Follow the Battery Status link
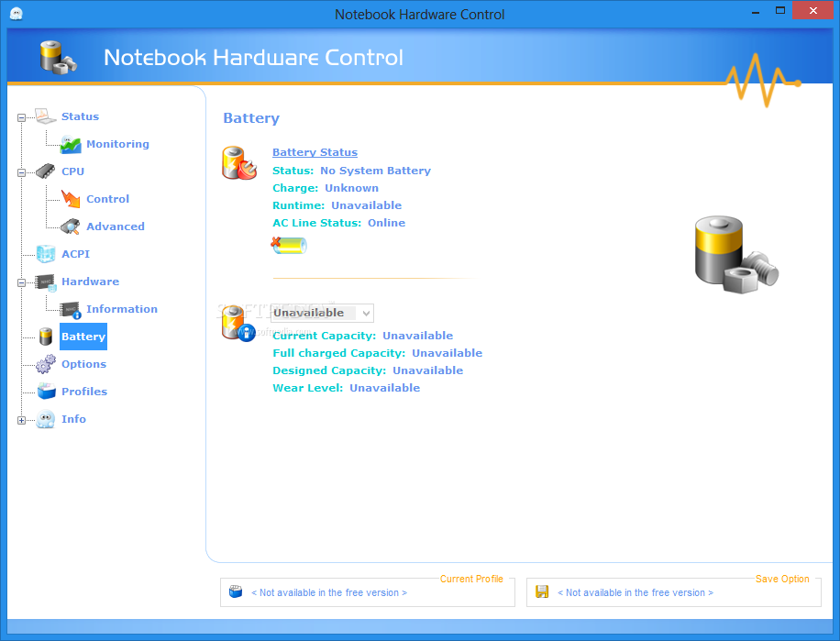840x641 pixels. (315, 152)
